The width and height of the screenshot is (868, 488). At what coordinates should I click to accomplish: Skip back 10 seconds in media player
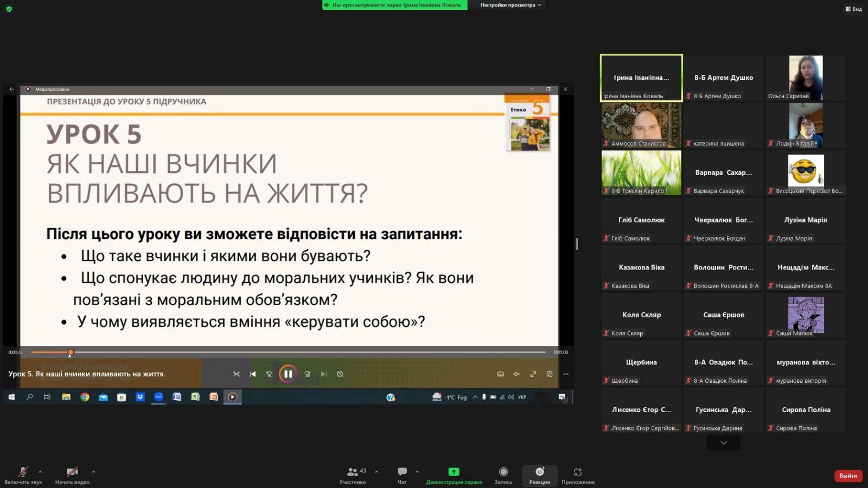[x=269, y=374]
